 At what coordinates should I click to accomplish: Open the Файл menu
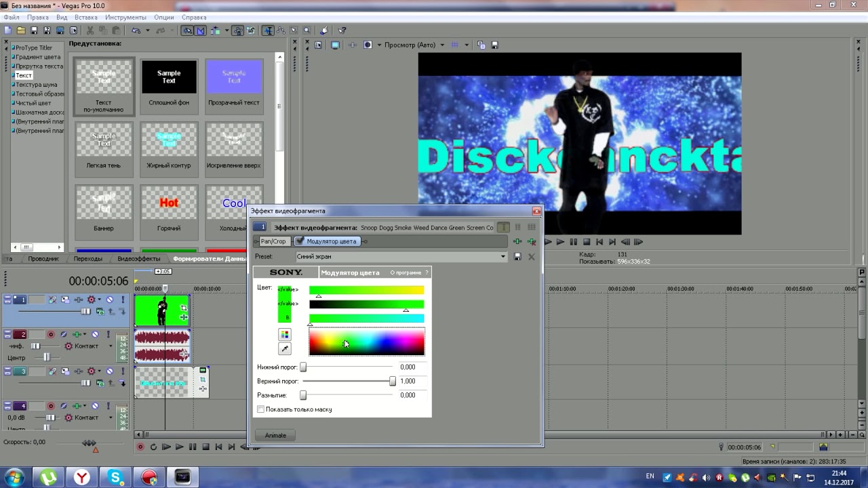[11, 17]
